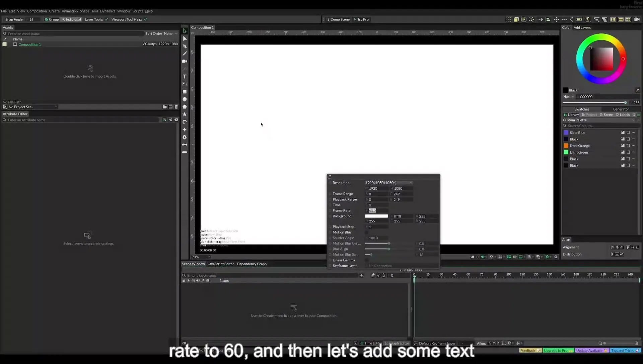Switch to the Generator tab

(x=621, y=109)
